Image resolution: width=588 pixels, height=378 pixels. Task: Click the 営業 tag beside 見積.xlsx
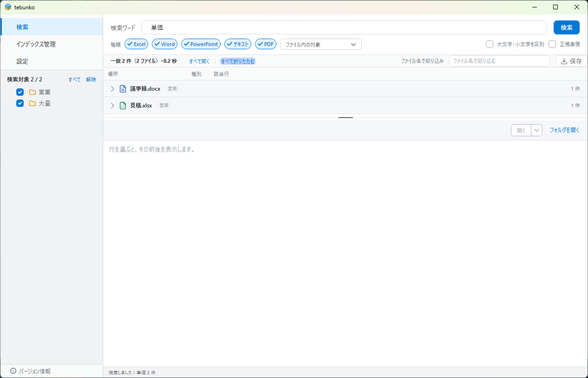coord(164,106)
